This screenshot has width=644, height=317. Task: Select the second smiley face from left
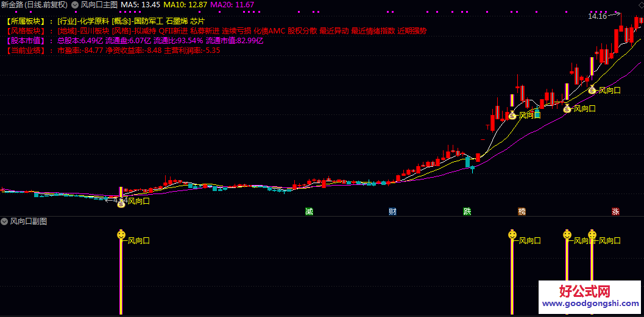pos(512,235)
